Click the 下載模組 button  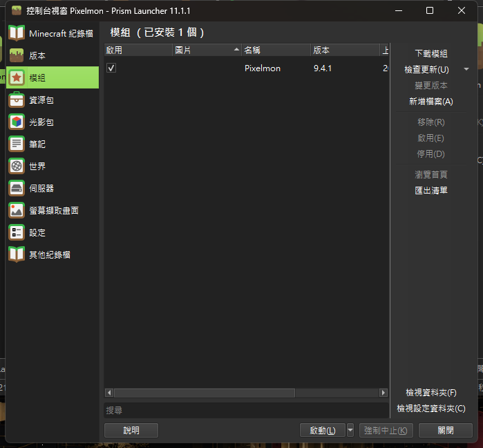coord(431,54)
